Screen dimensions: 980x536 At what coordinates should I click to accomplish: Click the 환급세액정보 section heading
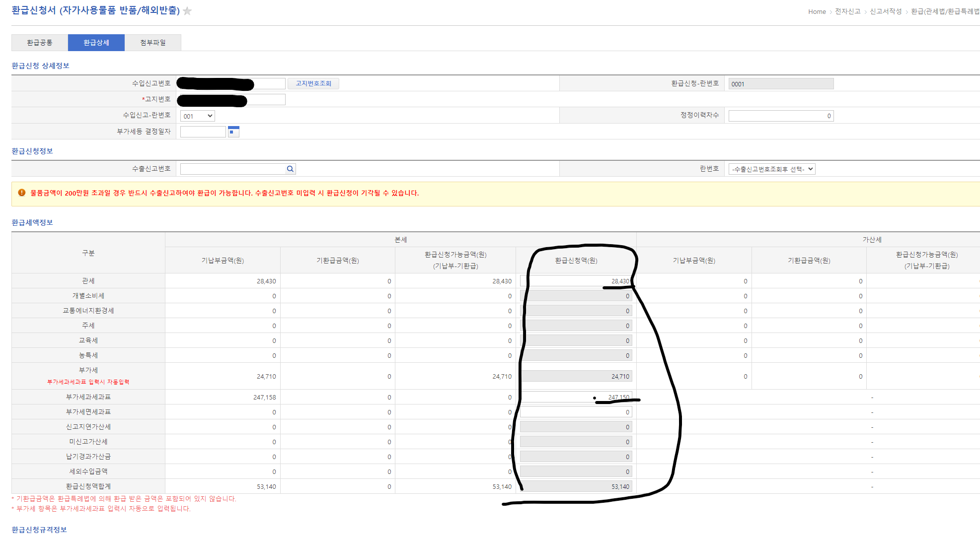click(x=32, y=222)
